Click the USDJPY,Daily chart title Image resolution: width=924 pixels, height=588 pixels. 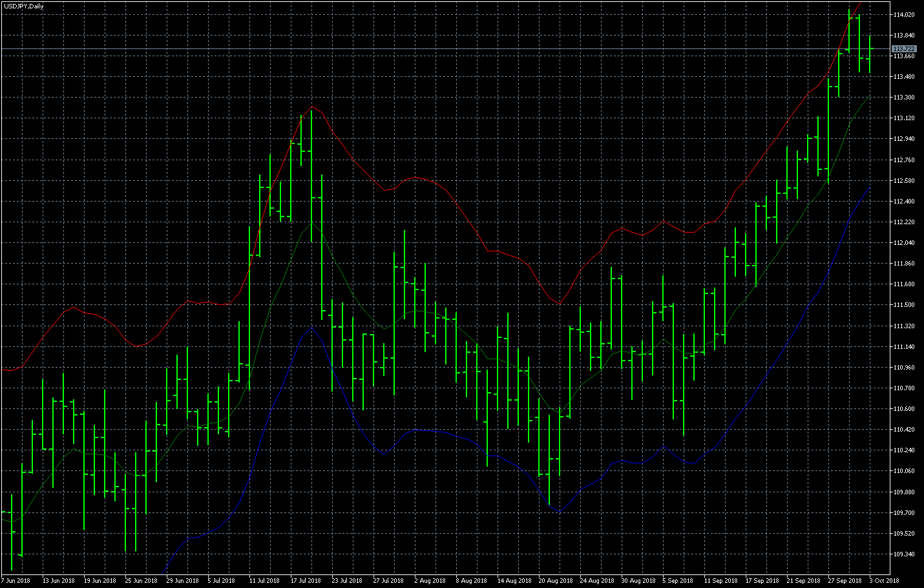pos(24,6)
